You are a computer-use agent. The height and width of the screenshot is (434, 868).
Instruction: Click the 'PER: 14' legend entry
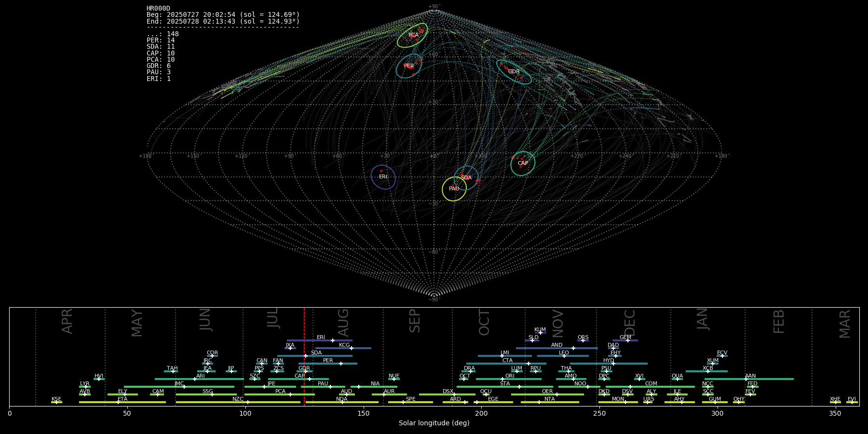click(x=161, y=41)
